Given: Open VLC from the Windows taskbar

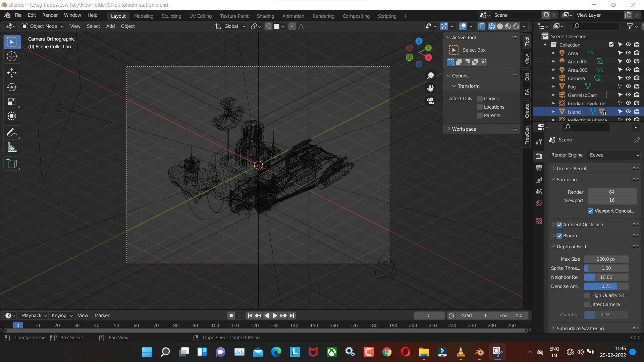Looking at the screenshot, I should pyautogui.click(x=461, y=352).
